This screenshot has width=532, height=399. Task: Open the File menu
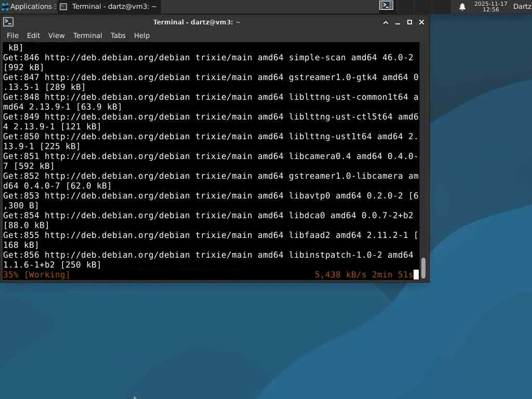pyautogui.click(x=12, y=36)
